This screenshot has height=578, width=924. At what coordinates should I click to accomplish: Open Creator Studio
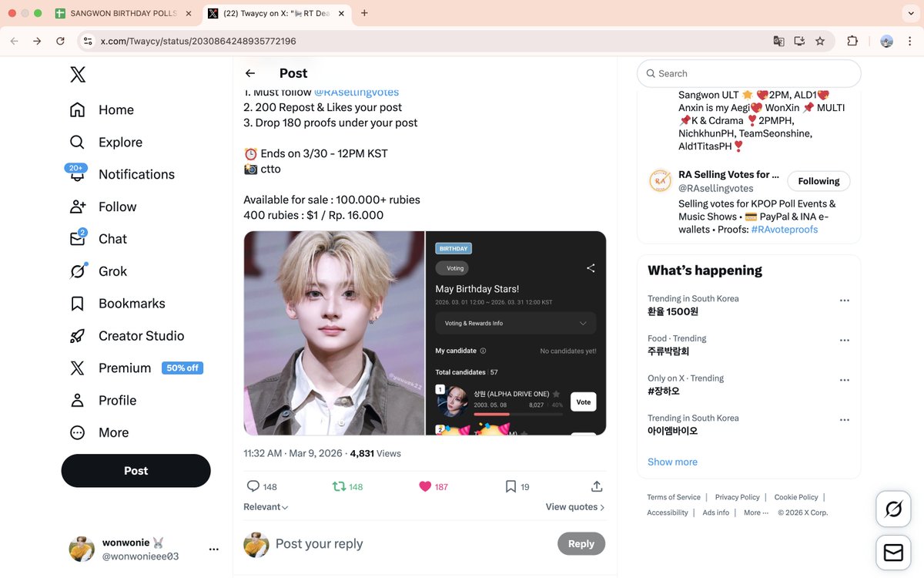click(127, 336)
